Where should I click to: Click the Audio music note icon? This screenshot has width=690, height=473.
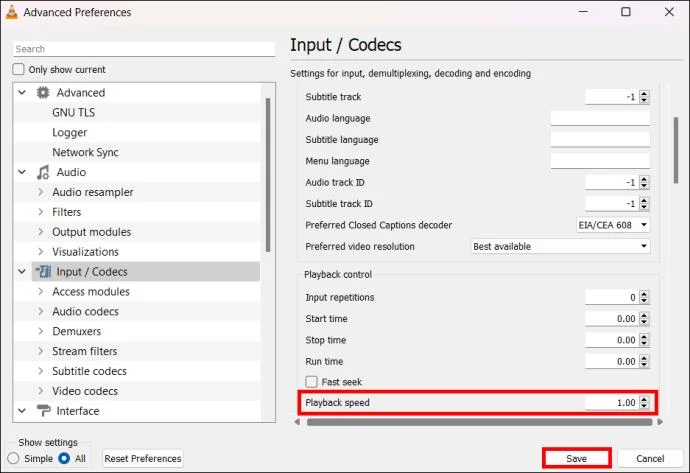tap(43, 172)
